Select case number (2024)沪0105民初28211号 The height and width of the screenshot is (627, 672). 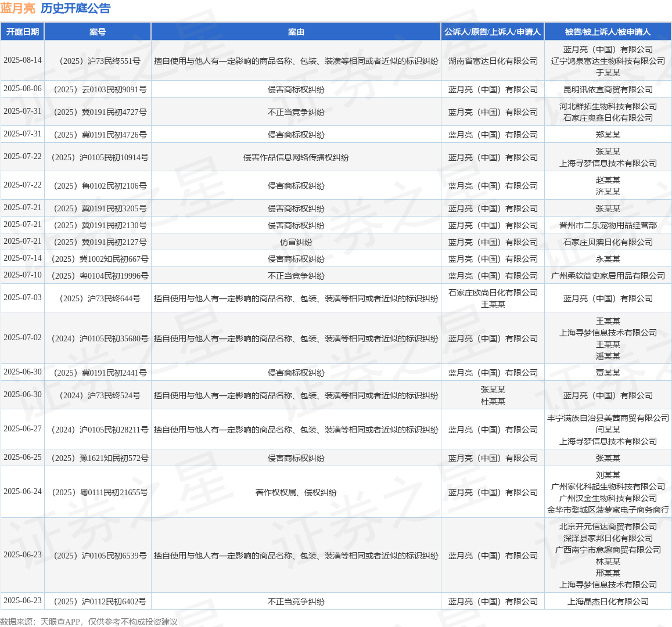click(100, 430)
